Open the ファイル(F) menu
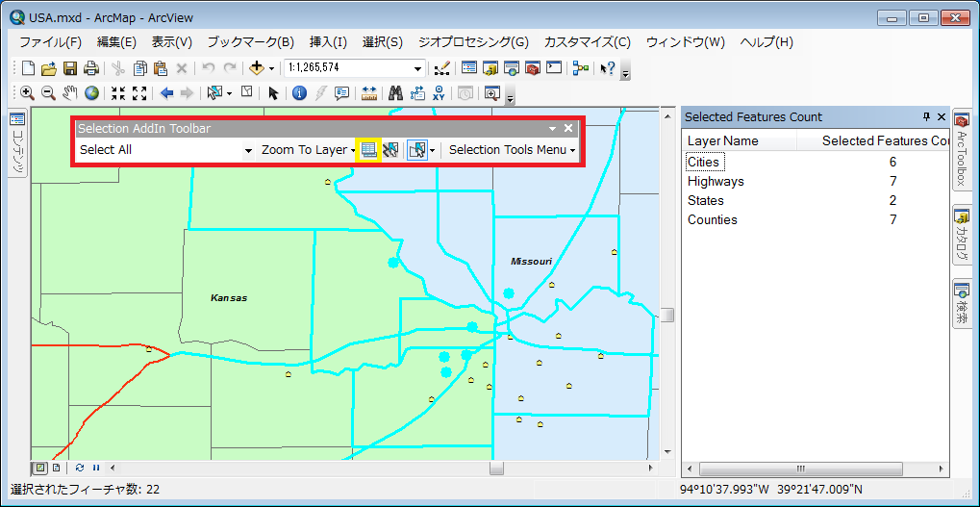The height and width of the screenshot is (507, 980). [51, 42]
